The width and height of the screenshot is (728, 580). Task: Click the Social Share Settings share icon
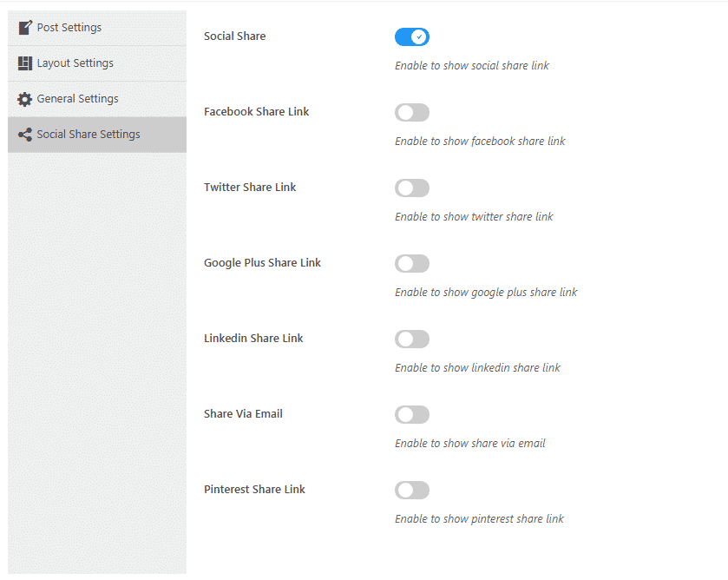(x=25, y=135)
